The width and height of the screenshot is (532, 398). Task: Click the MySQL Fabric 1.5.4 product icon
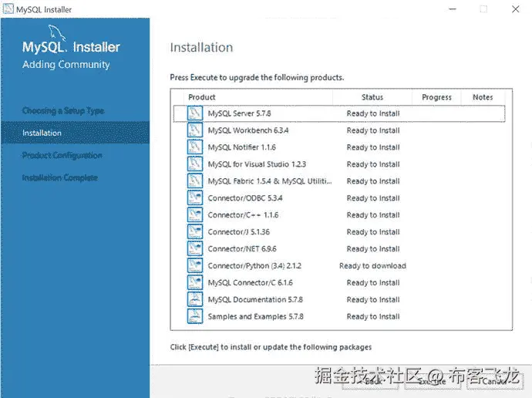pyautogui.click(x=195, y=180)
